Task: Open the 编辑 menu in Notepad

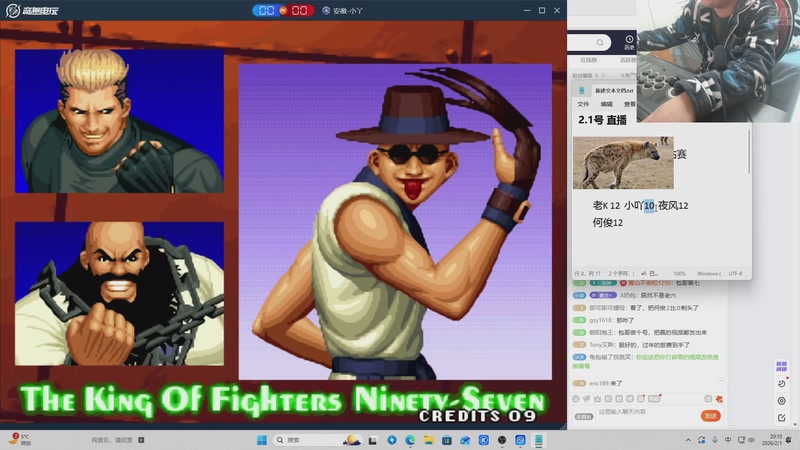Action: 606,104
